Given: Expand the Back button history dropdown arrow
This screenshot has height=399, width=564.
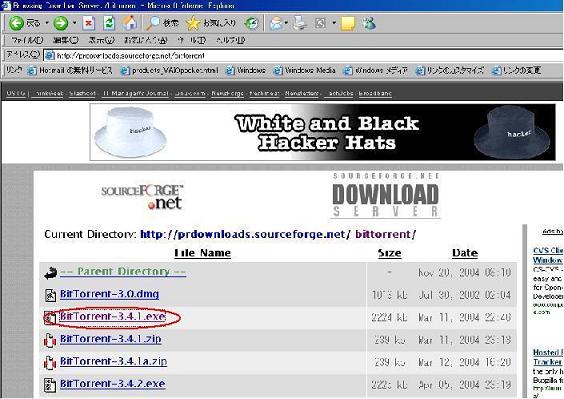Looking at the screenshot, I should coord(47,23).
